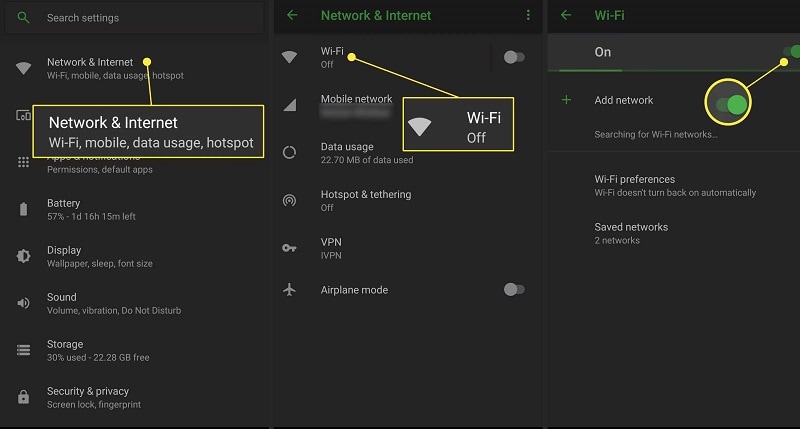Toggle the Airplane mode switch
Screen dimensions: 800x429
[x=514, y=290]
